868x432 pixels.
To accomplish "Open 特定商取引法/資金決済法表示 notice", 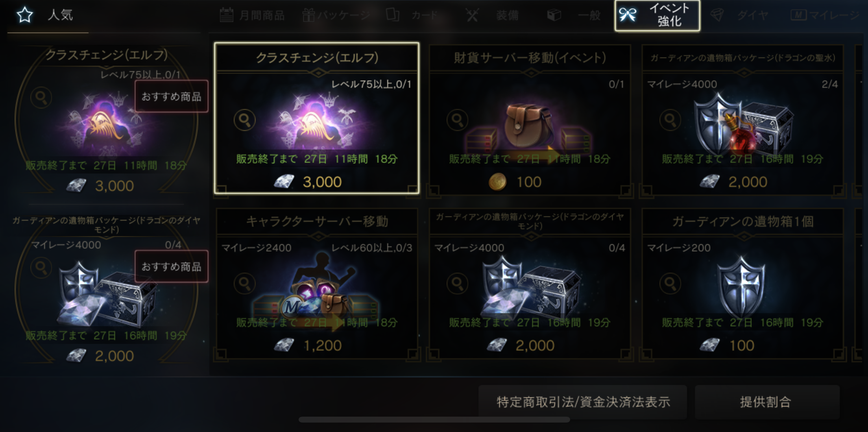I will 583,402.
